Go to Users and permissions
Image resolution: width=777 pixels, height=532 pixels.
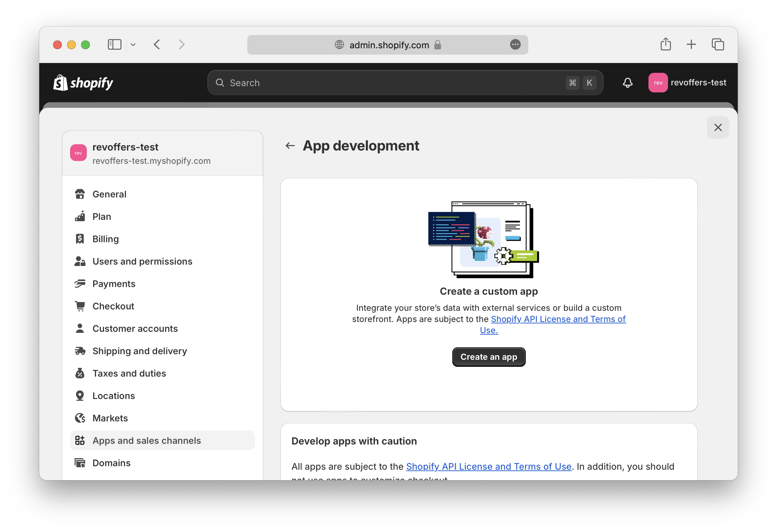tap(142, 261)
